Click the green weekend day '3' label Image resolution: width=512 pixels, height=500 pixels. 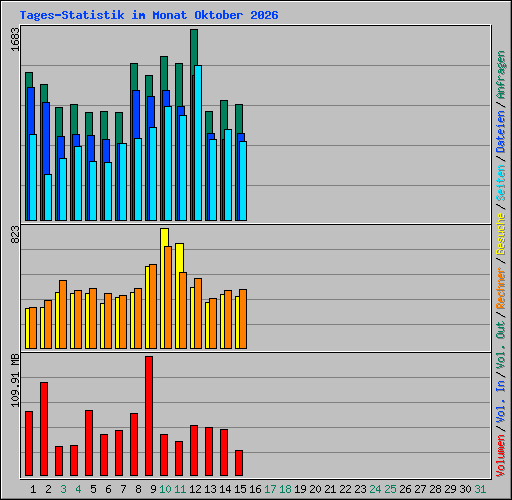(x=63, y=489)
